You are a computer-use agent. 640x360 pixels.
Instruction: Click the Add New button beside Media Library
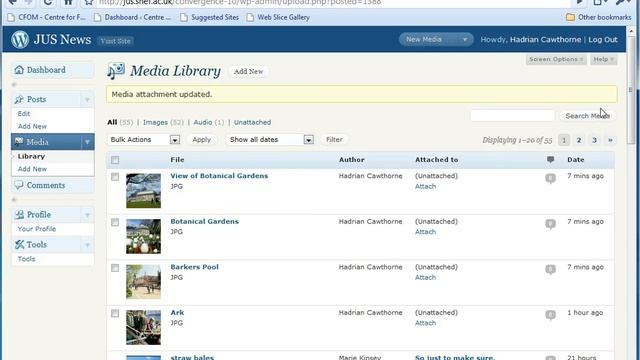tap(248, 71)
